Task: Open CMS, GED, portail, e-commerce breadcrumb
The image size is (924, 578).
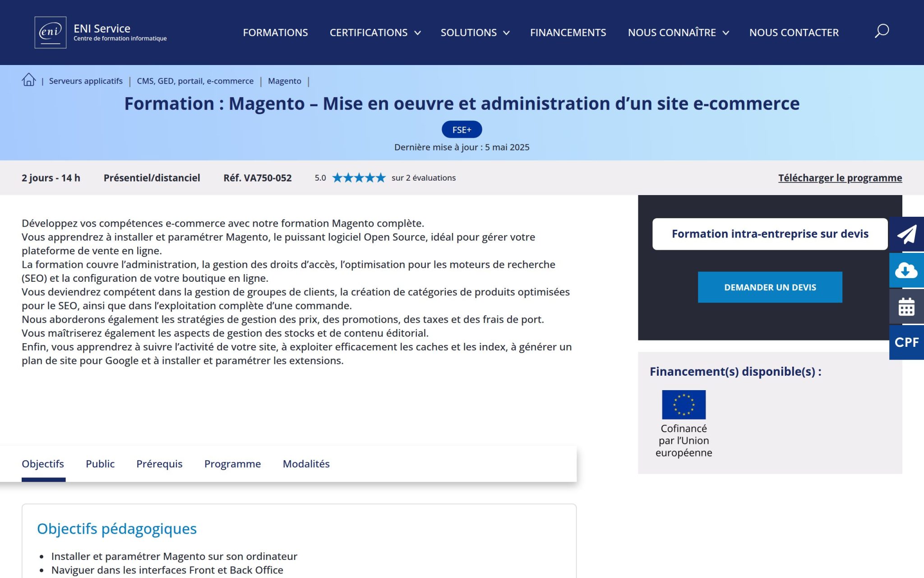Action: click(x=195, y=81)
